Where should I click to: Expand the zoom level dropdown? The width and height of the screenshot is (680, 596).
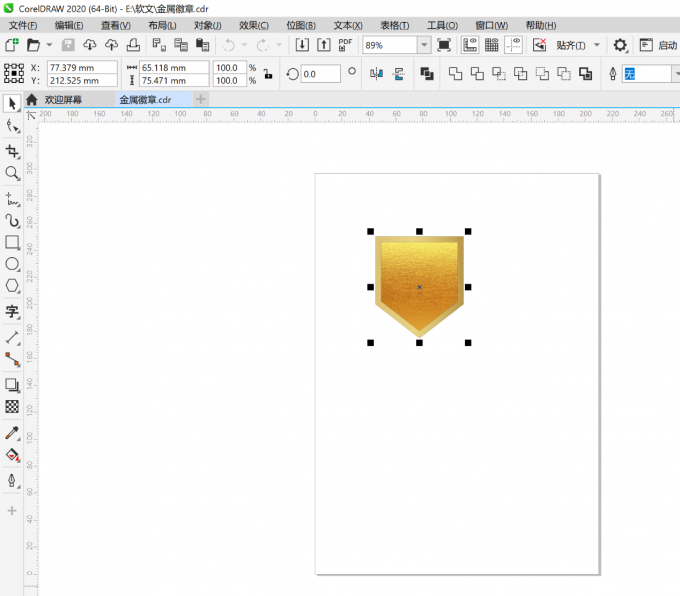(425, 45)
